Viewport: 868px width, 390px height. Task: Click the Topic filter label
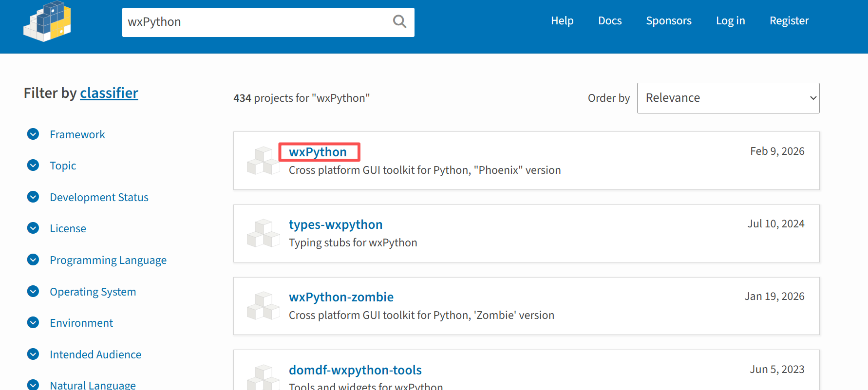pyautogui.click(x=63, y=166)
